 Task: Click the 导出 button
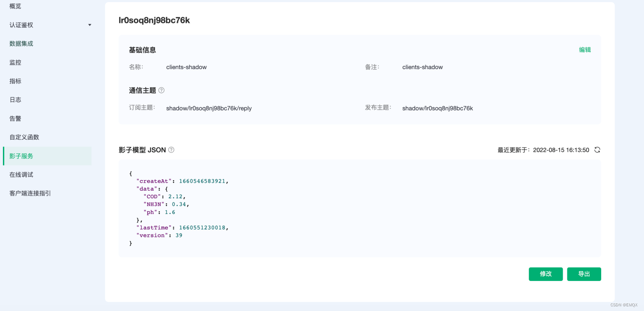584,274
